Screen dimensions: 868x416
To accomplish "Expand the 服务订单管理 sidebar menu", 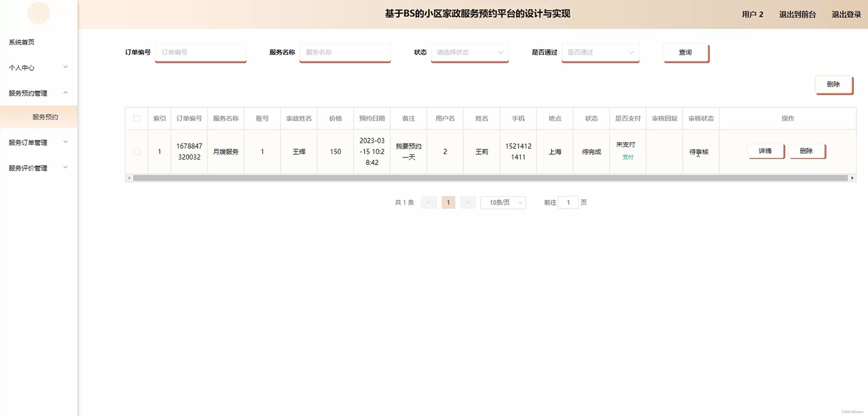I will pos(39,142).
